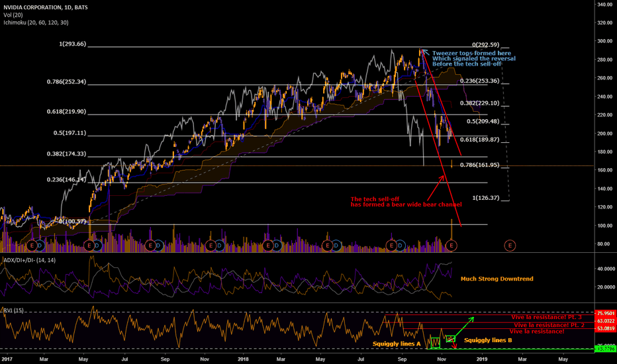This screenshot has height=364, width=617.
Task: Select the 0.786(252.34) Fibonacci label
Action: (x=66, y=82)
